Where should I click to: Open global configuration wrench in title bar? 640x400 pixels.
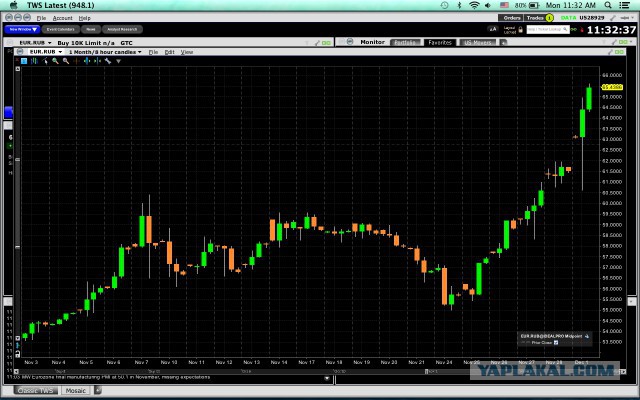pos(613,18)
